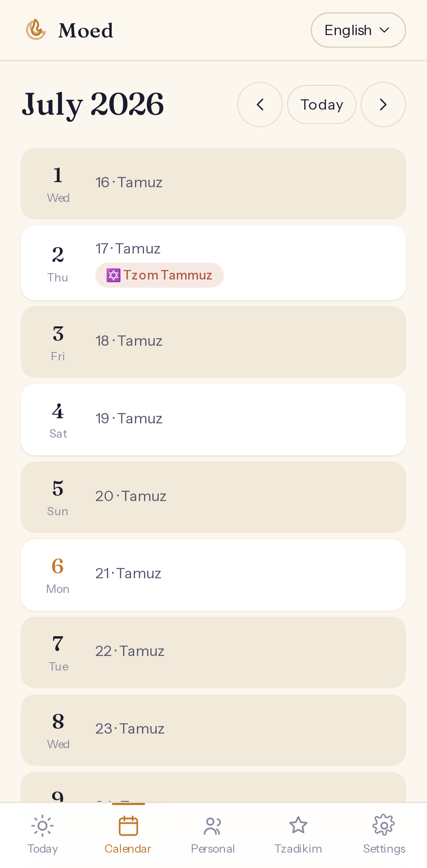This screenshot has width=427, height=868.
Task: Open the Tzadikim star icon tab
Action: click(x=298, y=825)
